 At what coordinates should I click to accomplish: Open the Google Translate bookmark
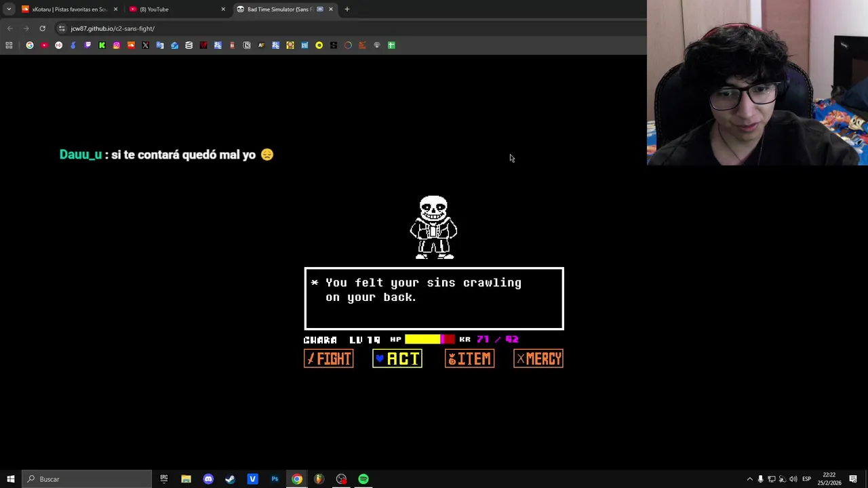point(160,45)
